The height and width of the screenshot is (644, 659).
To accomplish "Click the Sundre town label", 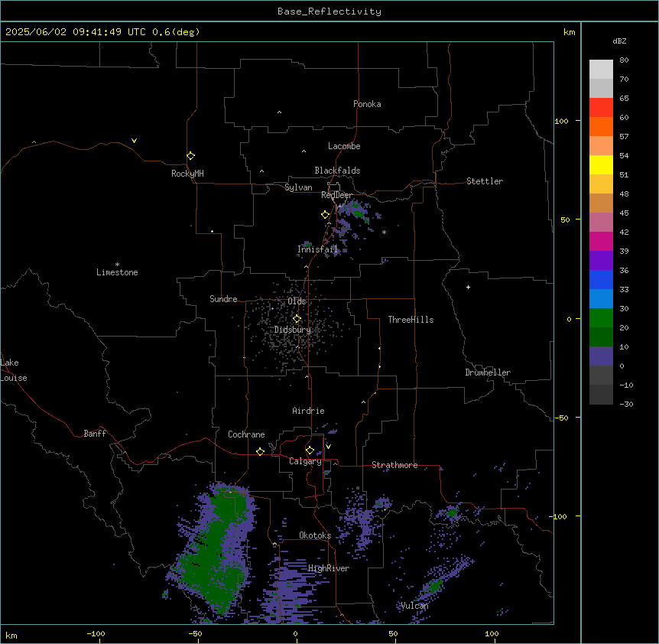I will coord(223,299).
